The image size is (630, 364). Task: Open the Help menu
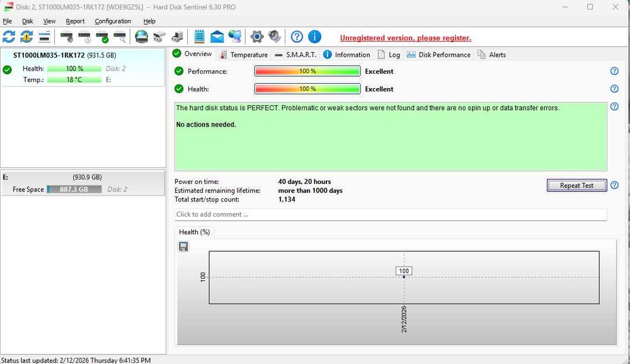(149, 21)
